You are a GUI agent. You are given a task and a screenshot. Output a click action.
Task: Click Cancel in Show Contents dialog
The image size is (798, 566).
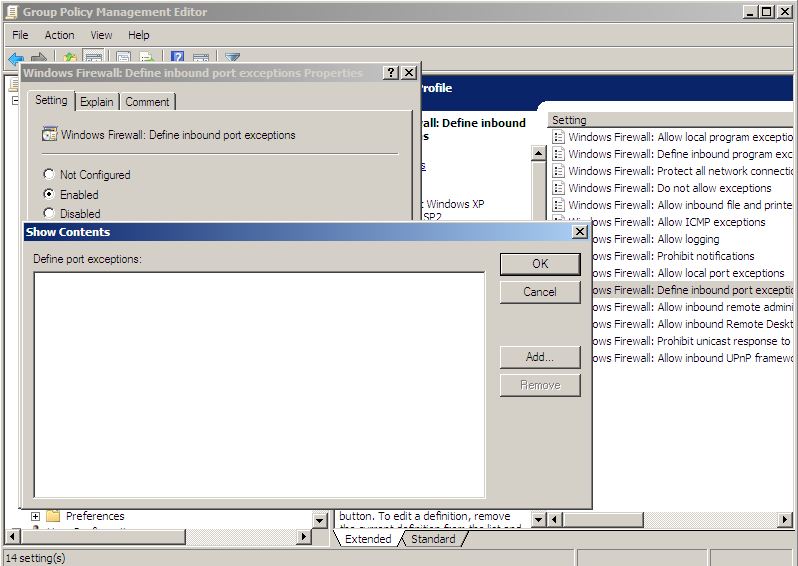(540, 292)
